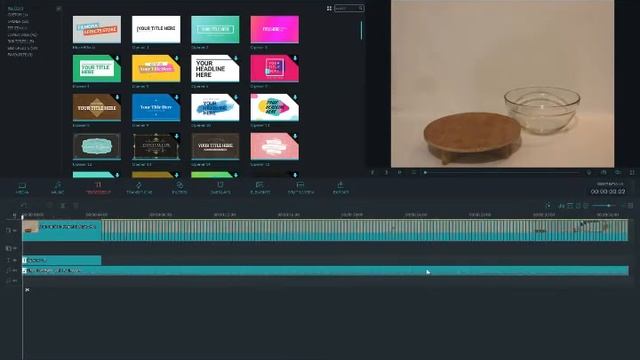Download the yellow banner opener via arrow icon

(176, 58)
